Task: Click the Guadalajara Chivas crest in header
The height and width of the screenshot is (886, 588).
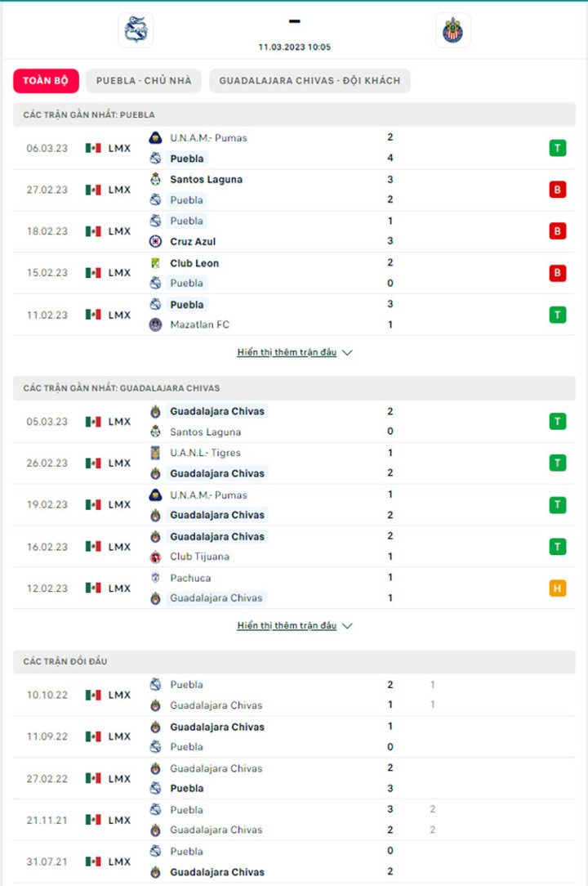Action: (452, 30)
